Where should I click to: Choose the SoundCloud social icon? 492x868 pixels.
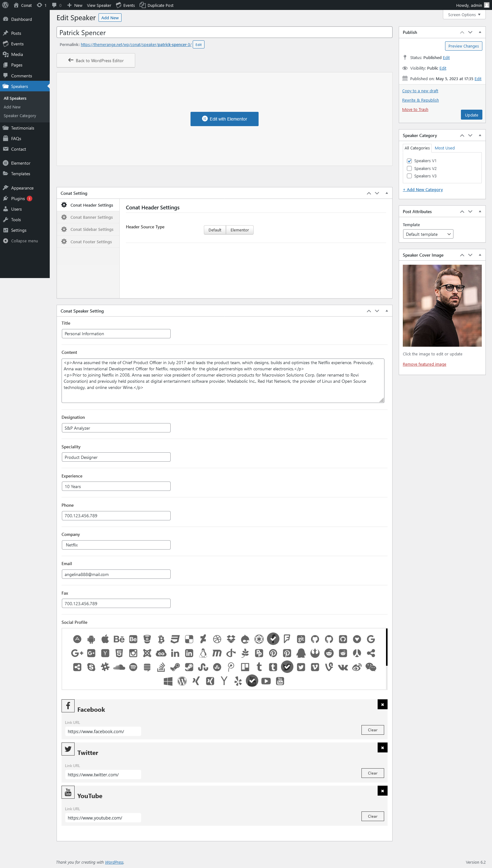point(119,667)
